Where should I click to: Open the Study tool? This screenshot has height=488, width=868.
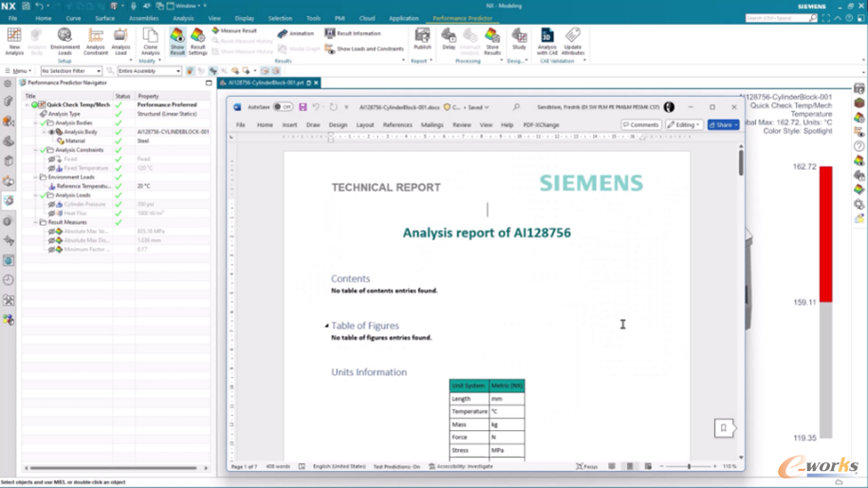519,39
